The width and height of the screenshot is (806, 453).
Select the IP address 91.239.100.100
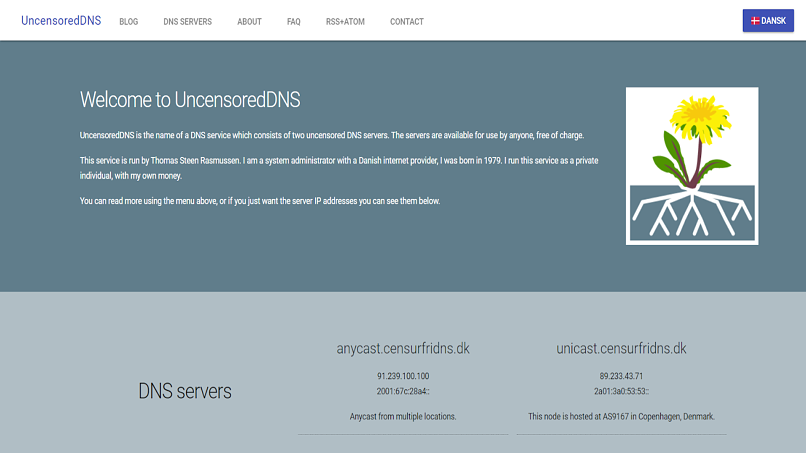point(403,376)
